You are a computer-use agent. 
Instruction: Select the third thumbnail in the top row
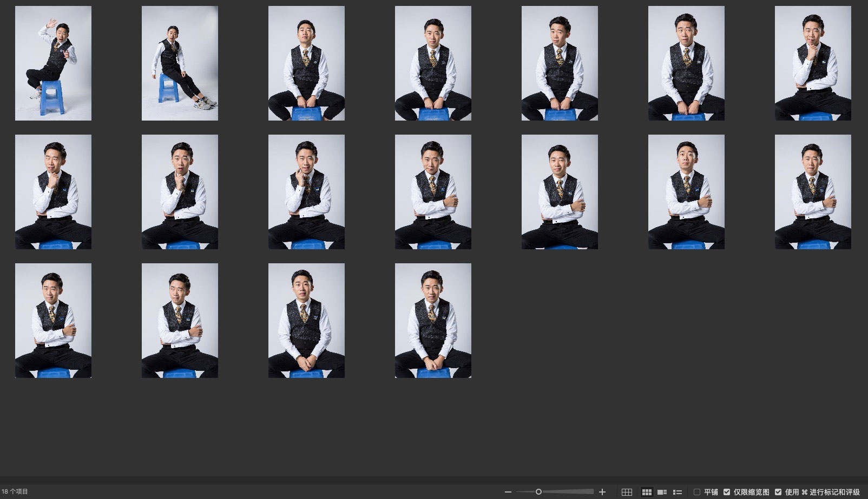[306, 63]
